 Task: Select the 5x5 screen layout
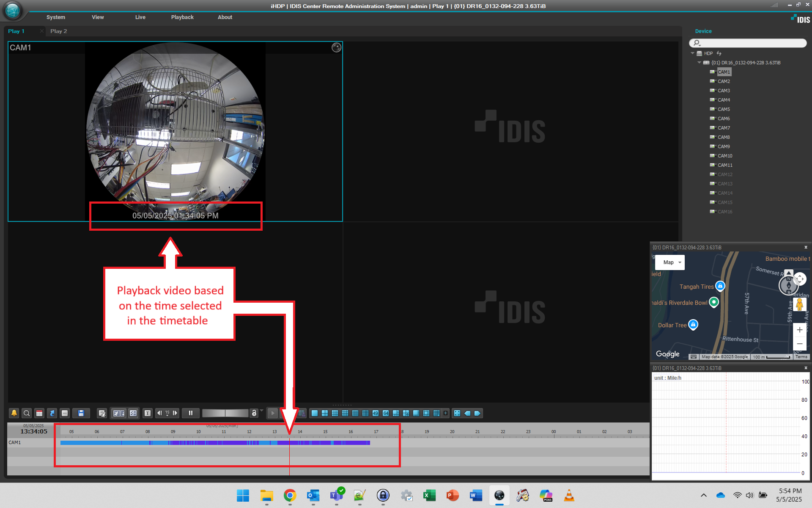coord(355,413)
